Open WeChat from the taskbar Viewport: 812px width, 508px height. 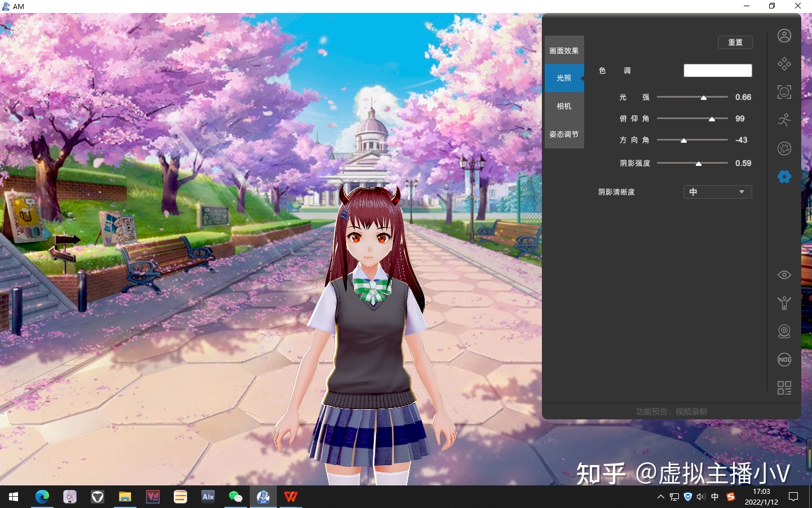coord(235,497)
